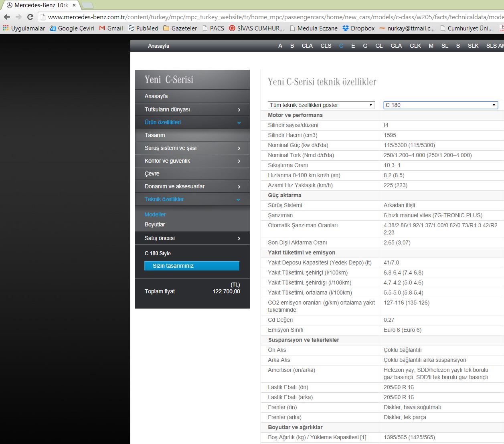Click Anasayfa in top navigation bar
504x444 pixels.
click(158, 46)
